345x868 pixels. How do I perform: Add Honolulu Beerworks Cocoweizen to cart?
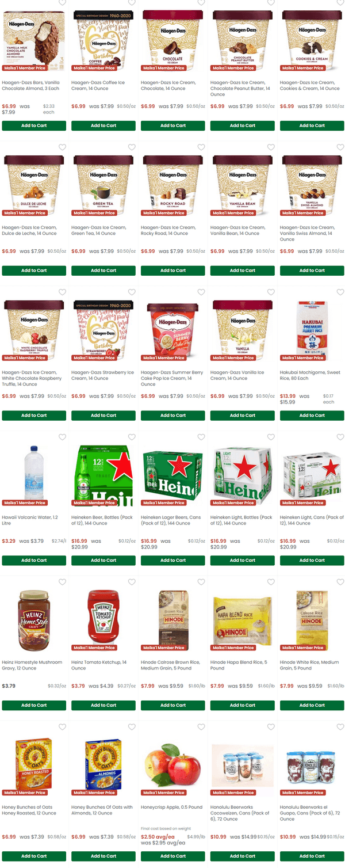pos(243,856)
